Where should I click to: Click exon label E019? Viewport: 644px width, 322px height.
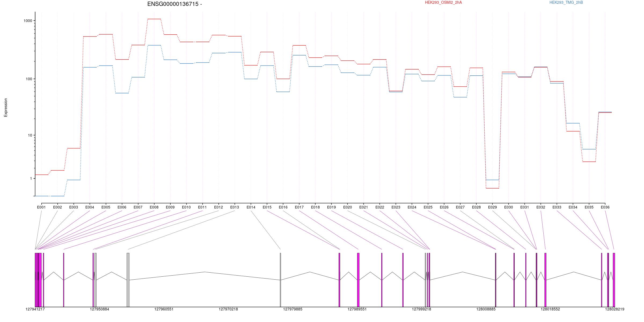coord(331,207)
